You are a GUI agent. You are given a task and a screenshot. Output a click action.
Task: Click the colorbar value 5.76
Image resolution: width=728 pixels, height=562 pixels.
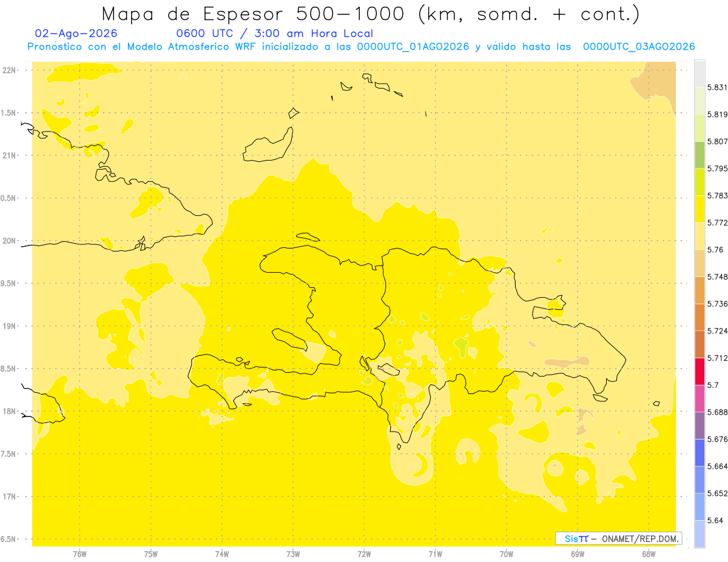click(715, 250)
